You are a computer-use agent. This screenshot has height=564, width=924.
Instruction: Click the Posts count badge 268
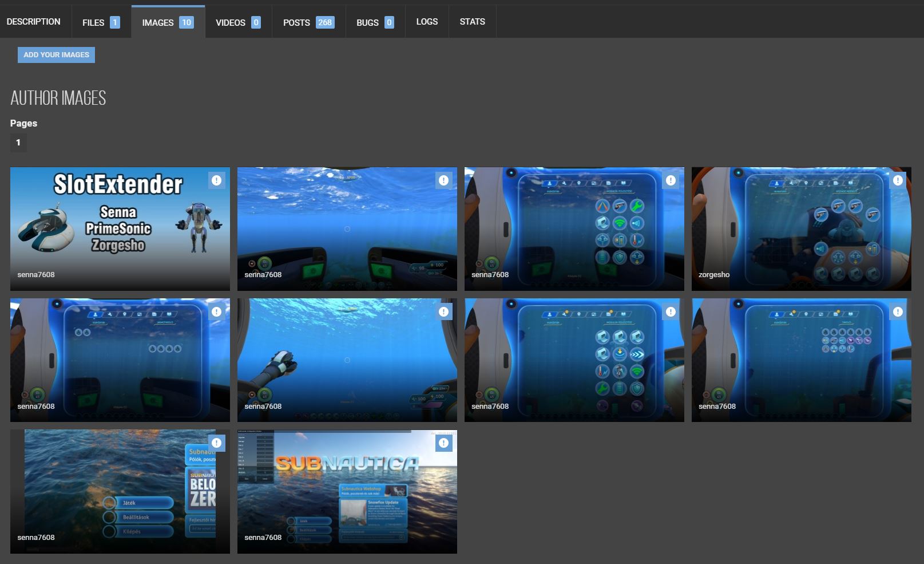325,22
